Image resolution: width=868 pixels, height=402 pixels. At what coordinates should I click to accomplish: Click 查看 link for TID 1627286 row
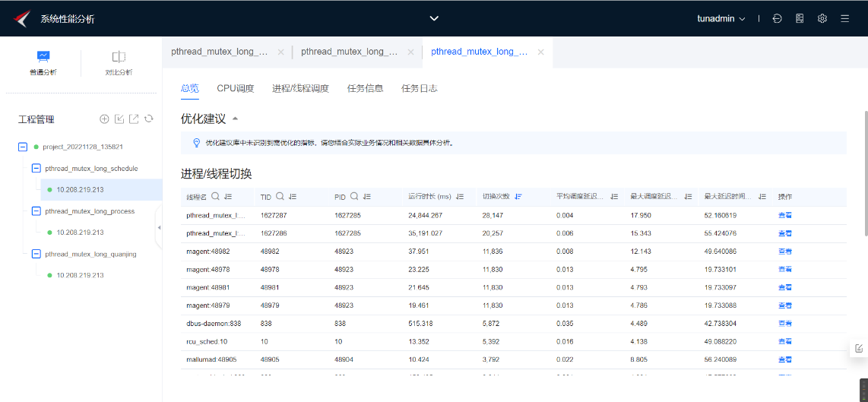pos(785,233)
